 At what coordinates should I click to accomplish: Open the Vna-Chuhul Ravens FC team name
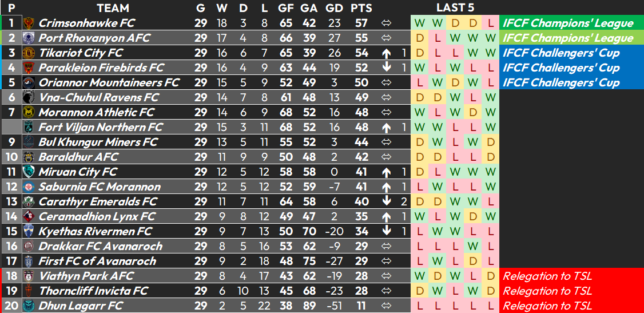[x=98, y=97]
